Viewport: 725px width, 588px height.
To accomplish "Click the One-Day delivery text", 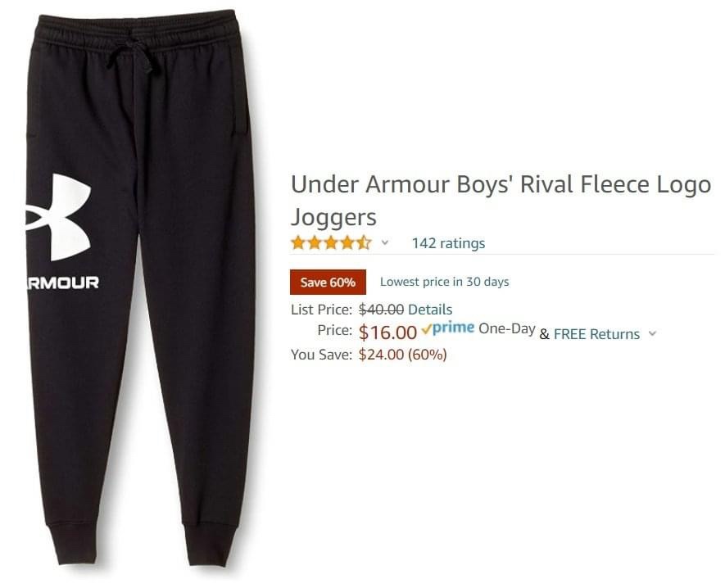I will click(507, 328).
